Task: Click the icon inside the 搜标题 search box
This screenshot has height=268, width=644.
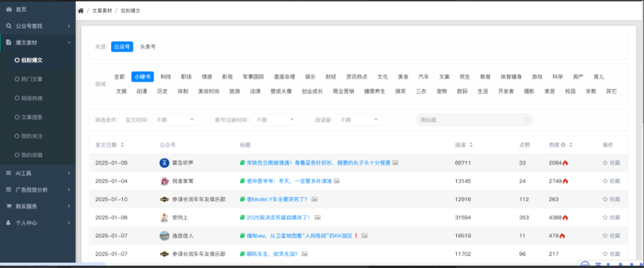Action: click(x=527, y=121)
